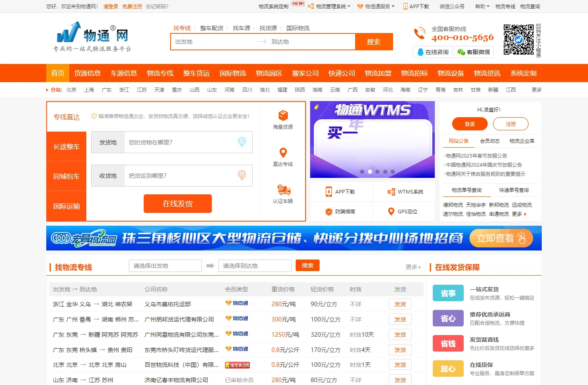This screenshot has height=385, width=588.
Task: Click the 发货地 start marker icon
Action: (x=242, y=142)
